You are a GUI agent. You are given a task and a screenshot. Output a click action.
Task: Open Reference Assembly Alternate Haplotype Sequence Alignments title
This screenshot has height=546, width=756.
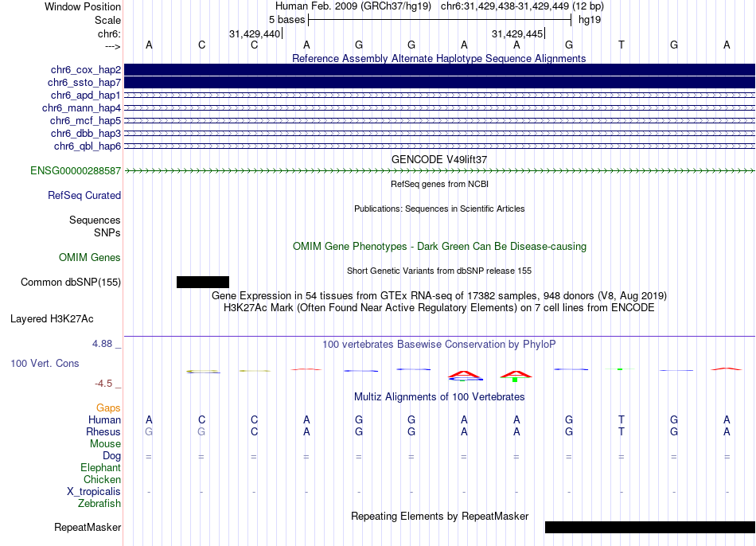click(439, 58)
